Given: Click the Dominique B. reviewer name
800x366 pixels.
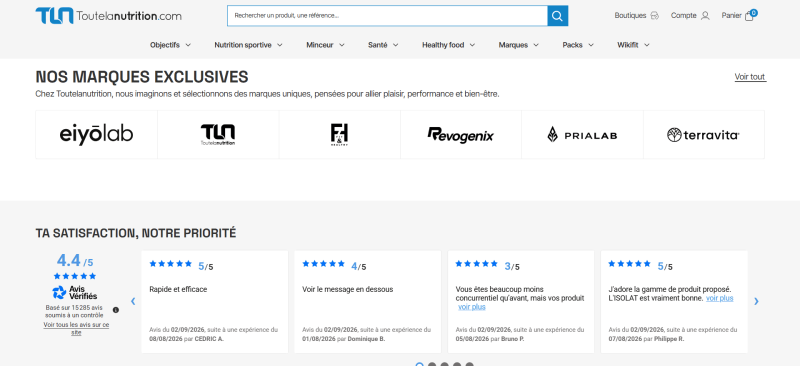Looking at the screenshot, I should point(366,339).
